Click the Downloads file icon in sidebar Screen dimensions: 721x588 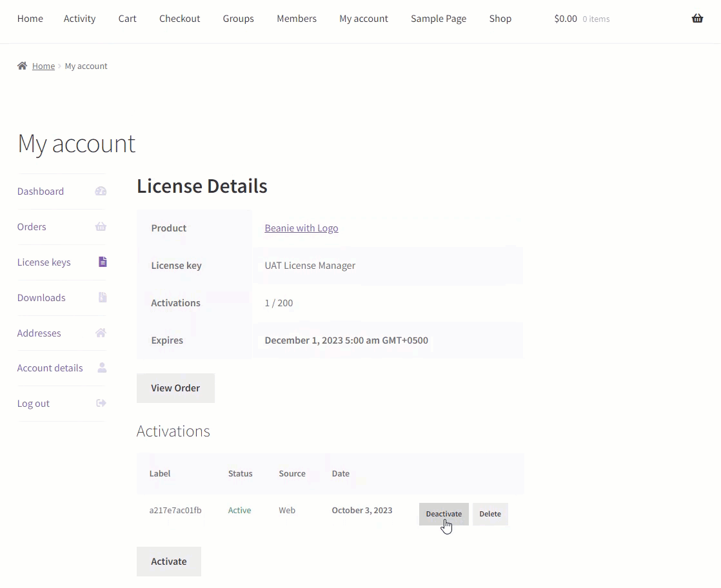tap(102, 297)
